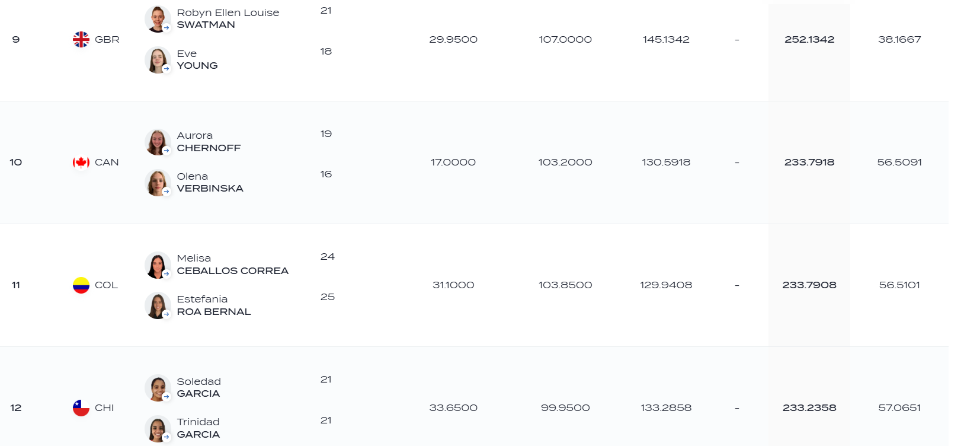Click the arrow badge on Melisa Ceballos Correa's avatar
The image size is (980, 446).
tap(166, 274)
